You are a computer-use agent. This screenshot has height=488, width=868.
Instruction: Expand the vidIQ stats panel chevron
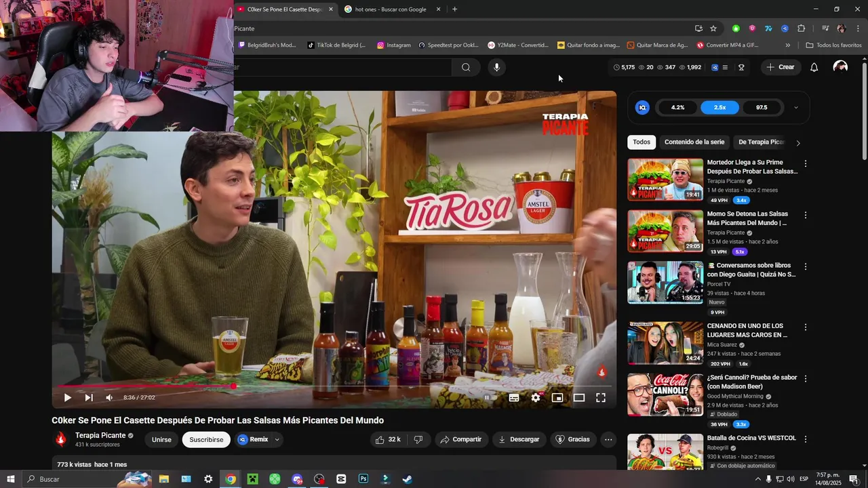pyautogui.click(x=795, y=108)
